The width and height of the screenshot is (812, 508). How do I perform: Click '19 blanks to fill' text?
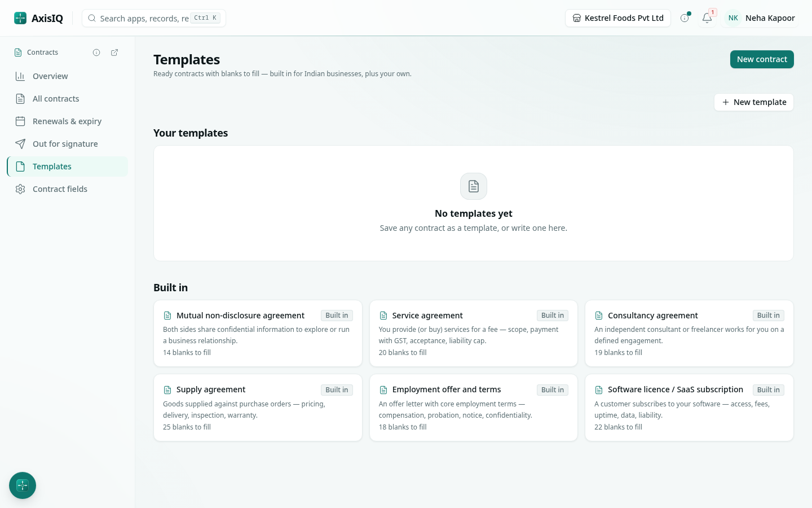click(x=618, y=353)
